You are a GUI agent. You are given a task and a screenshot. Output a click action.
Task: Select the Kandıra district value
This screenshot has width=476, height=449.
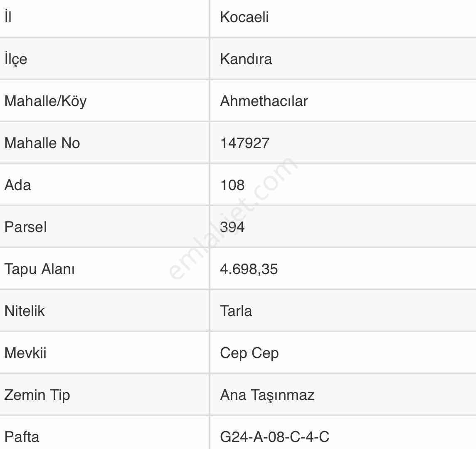pos(246,59)
